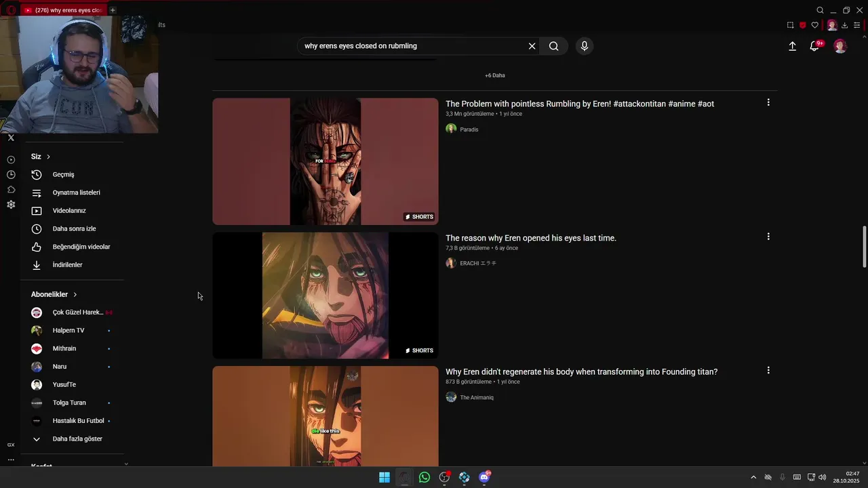Show hidden system tray icons chevron

point(753,477)
